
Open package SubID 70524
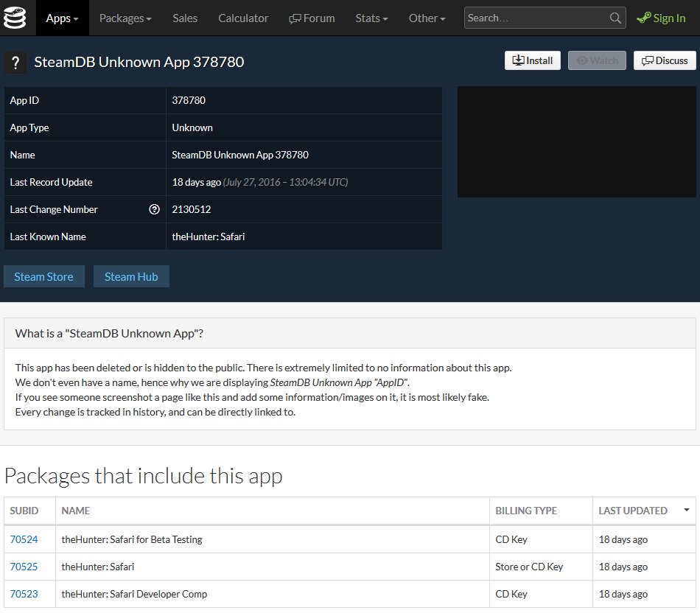point(24,539)
